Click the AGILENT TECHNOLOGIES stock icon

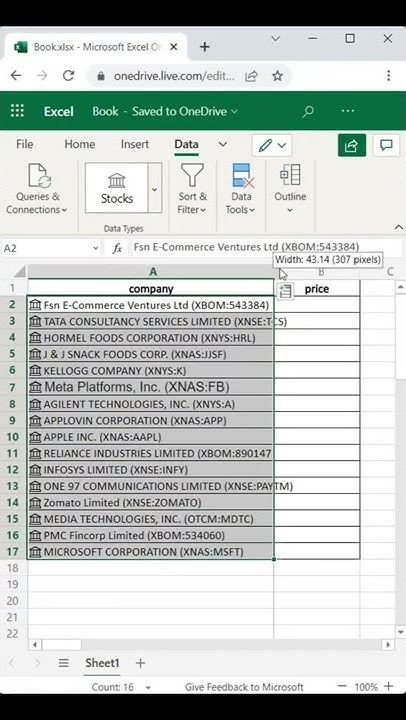pyautogui.click(x=35, y=404)
